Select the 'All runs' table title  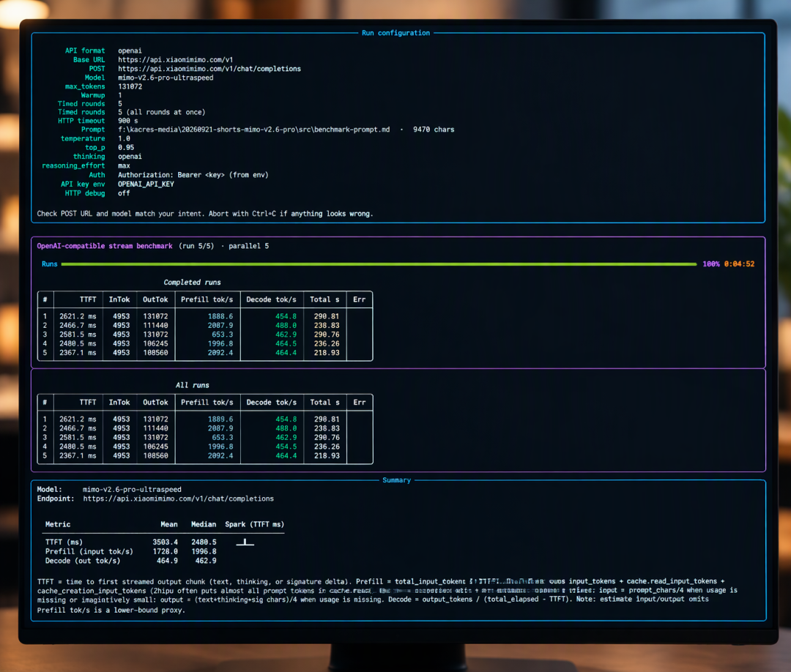(192, 386)
